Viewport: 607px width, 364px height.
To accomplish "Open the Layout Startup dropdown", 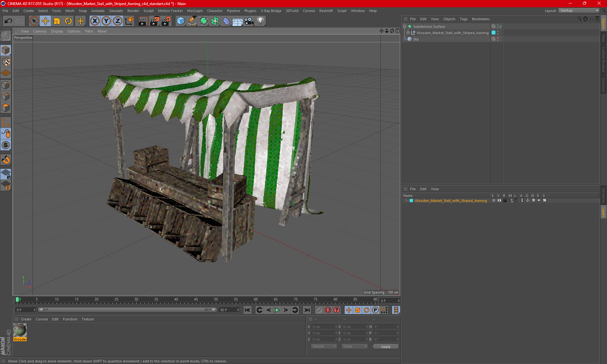I will (x=579, y=10).
